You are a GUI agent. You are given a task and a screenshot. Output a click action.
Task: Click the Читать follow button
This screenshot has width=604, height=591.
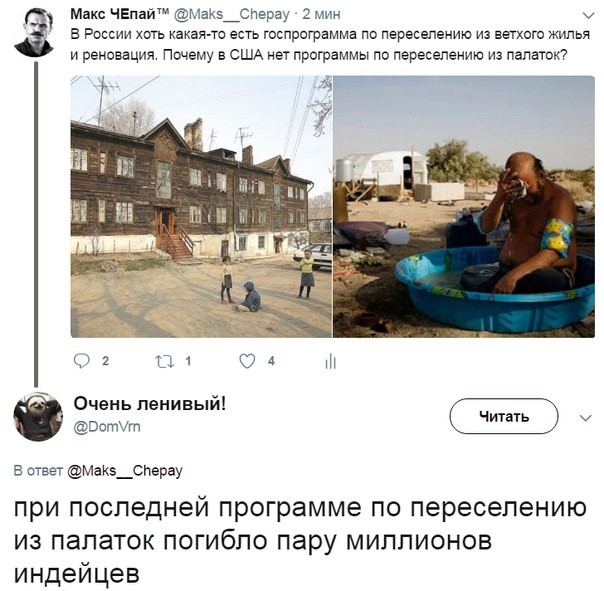pyautogui.click(x=504, y=416)
